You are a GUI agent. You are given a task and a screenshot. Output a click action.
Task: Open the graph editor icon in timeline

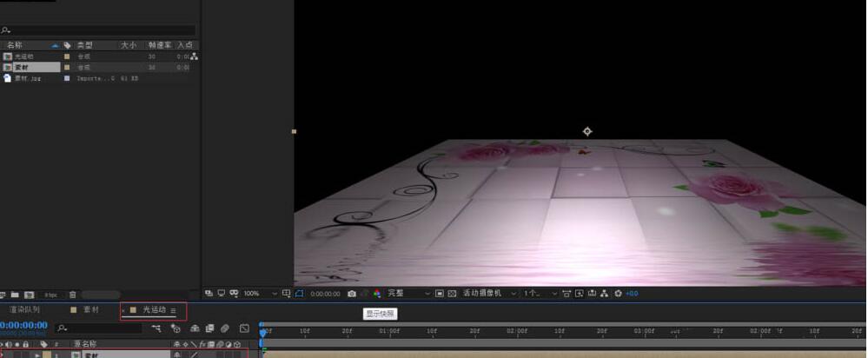point(244,328)
